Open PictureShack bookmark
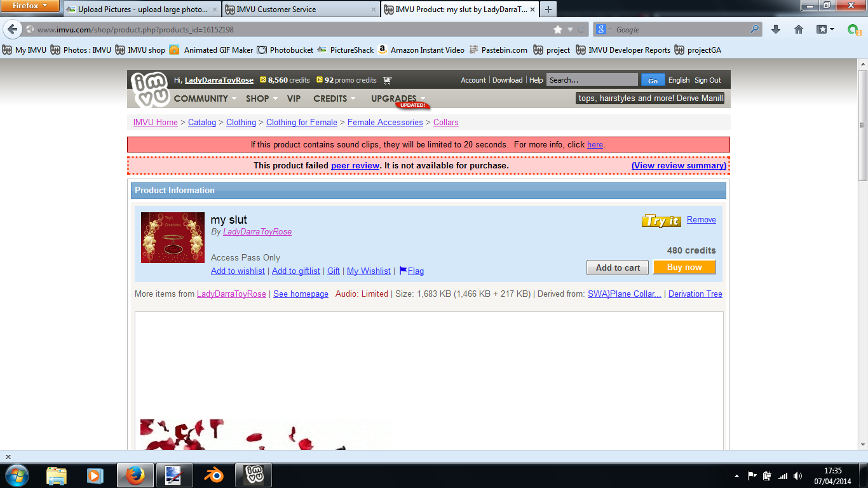 point(345,50)
